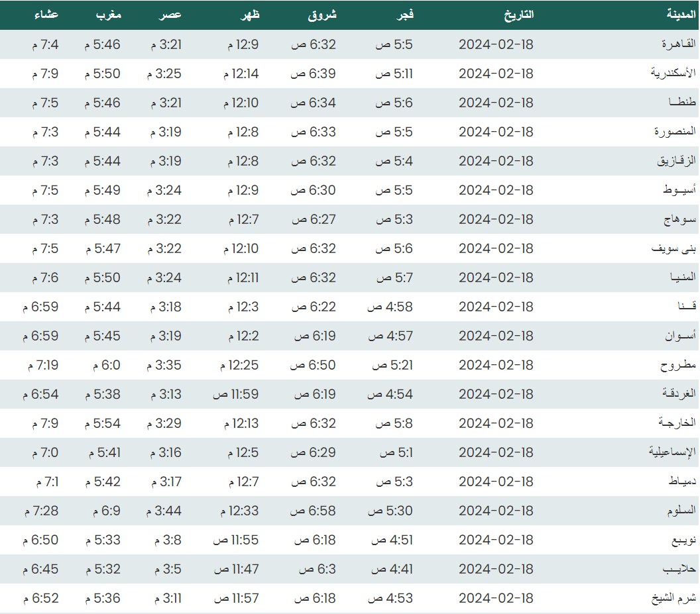Select Asr time 3:29 م for الخارجة
The image size is (700, 614).
coord(164,423)
